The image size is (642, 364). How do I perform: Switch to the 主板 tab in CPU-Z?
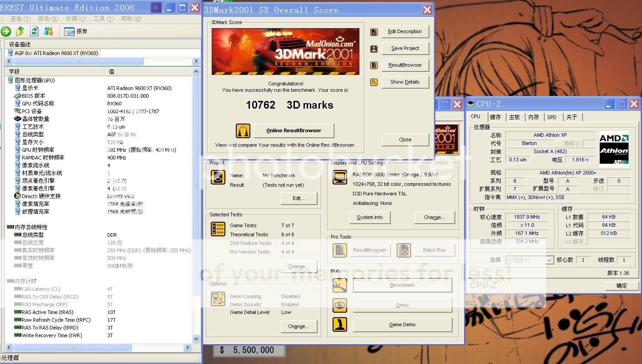point(514,117)
